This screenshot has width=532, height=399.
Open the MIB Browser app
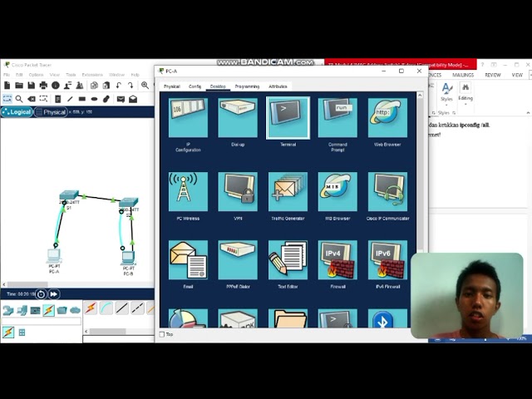coord(337,192)
